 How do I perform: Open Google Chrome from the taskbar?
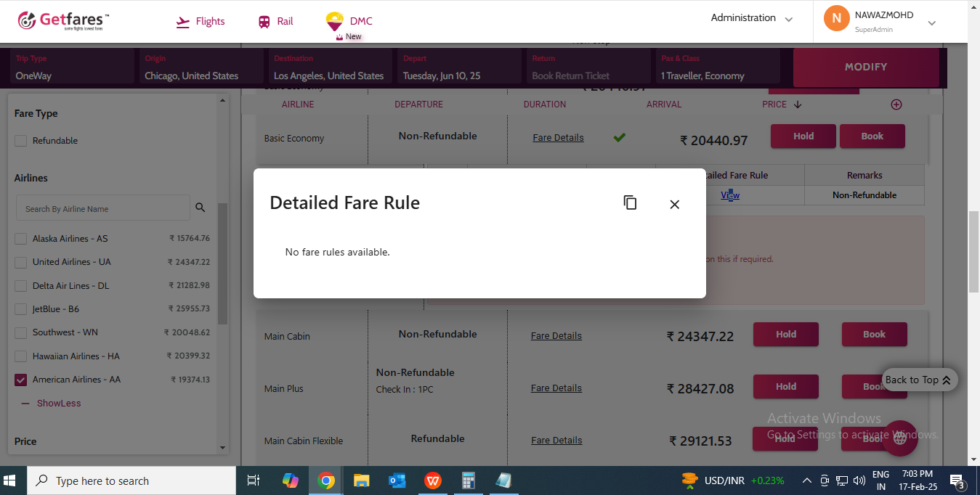click(326, 480)
